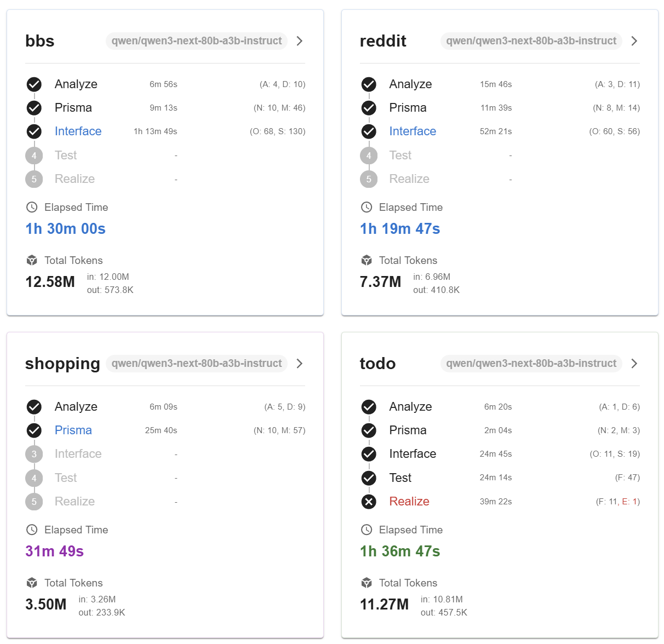
Task: Open reddit details via the chevron arrow
Action: coord(634,41)
